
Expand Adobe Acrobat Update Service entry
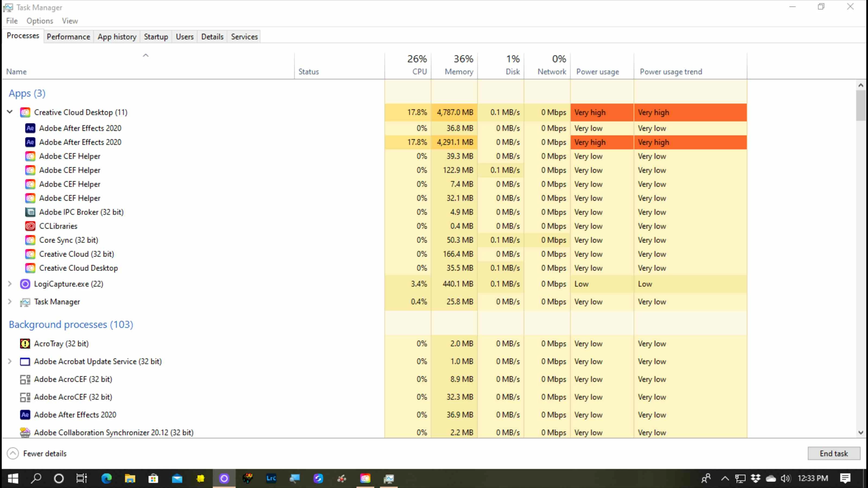click(10, 361)
